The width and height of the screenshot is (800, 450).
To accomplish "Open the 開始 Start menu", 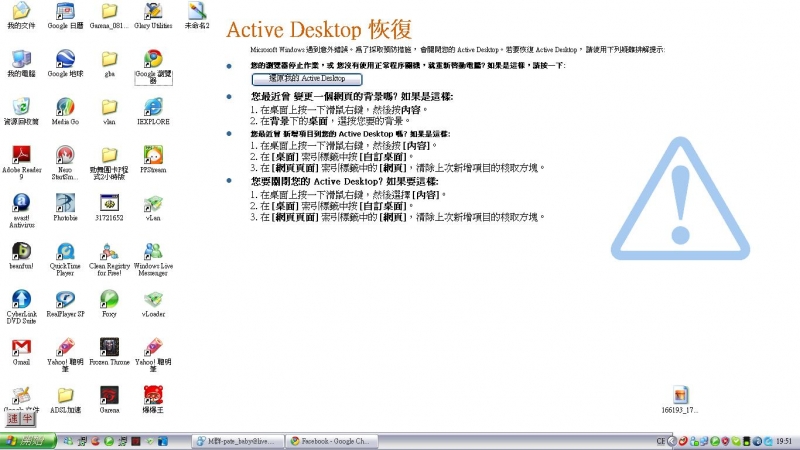I will click(x=28, y=441).
